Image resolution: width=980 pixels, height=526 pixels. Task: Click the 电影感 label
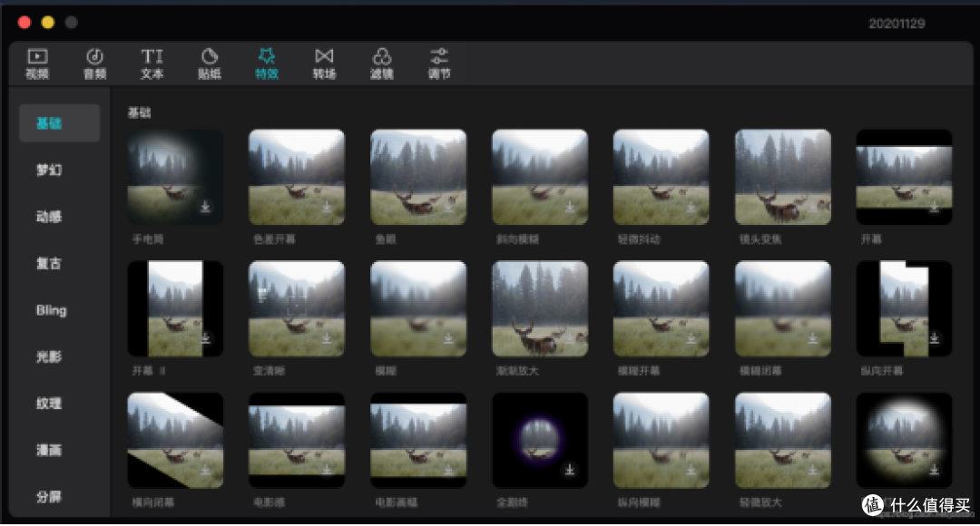(269, 502)
